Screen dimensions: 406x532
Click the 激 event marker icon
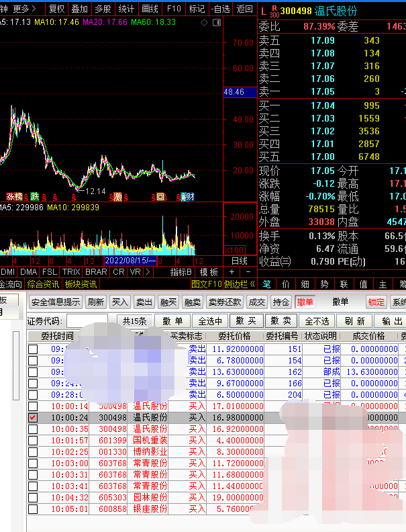(x=118, y=197)
